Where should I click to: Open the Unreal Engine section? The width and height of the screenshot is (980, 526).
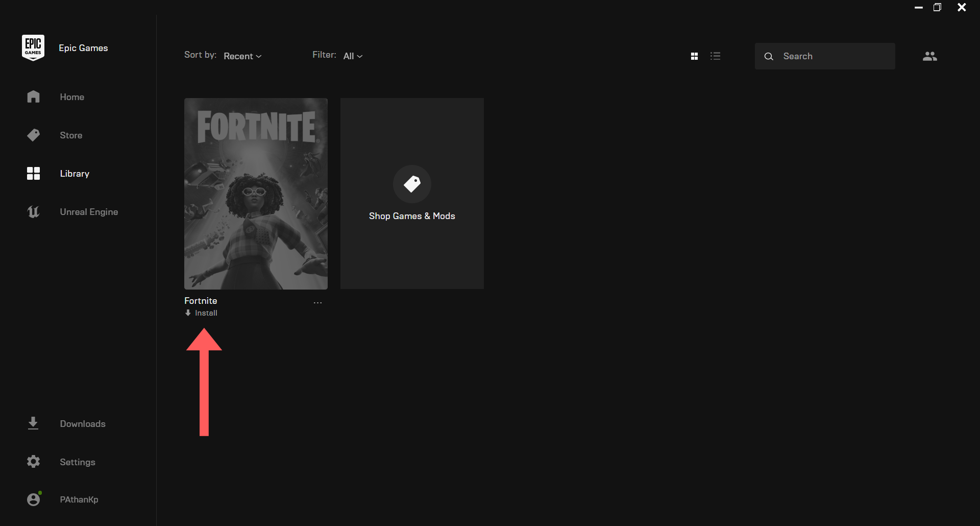click(x=89, y=211)
